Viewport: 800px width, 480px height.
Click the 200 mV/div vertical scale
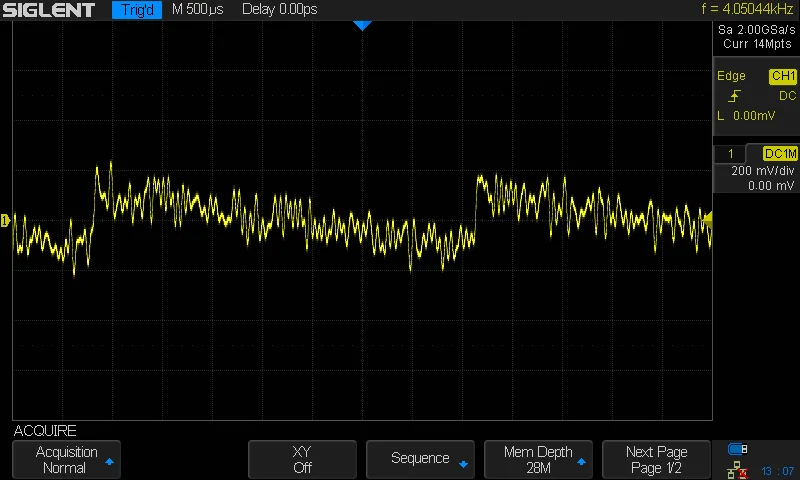[762, 171]
